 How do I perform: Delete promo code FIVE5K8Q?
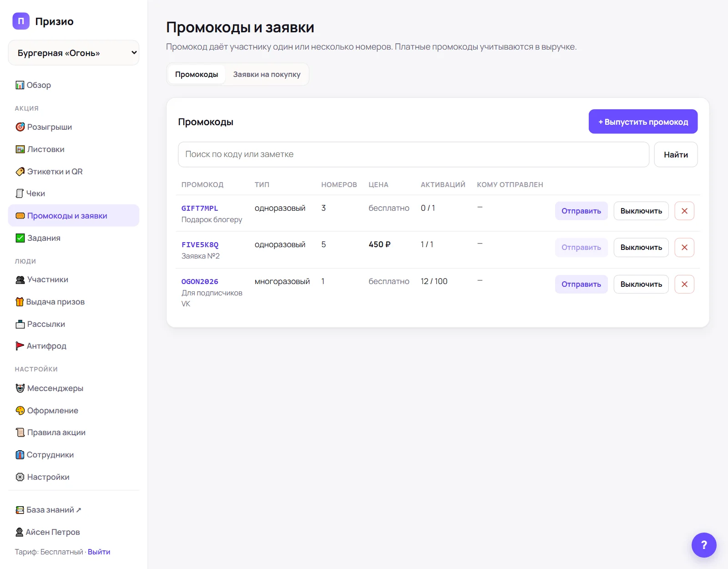tap(684, 248)
